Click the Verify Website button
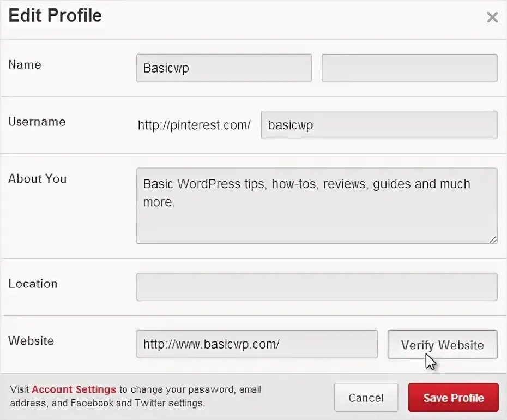 (x=442, y=344)
